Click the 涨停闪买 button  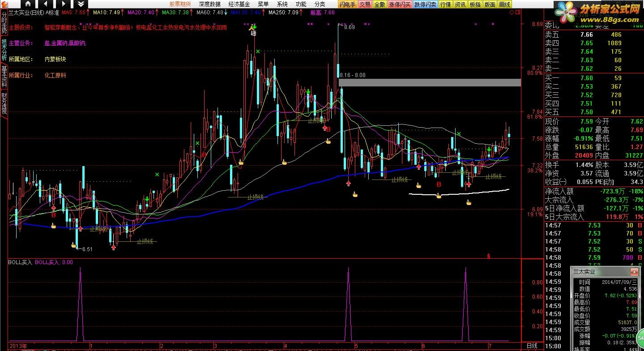[400, 4]
